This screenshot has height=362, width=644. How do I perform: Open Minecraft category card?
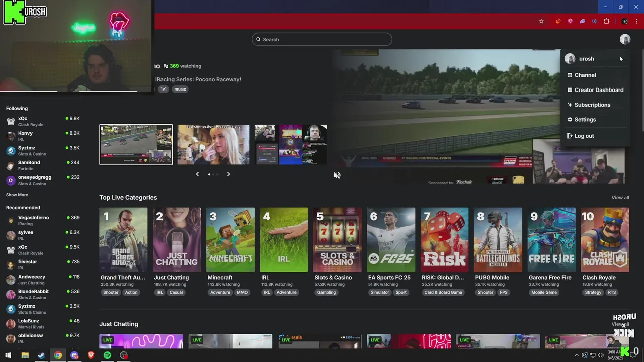click(230, 240)
